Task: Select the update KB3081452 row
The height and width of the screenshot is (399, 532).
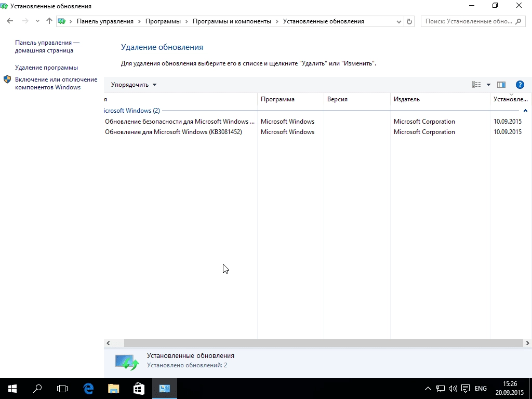Action: point(317,132)
